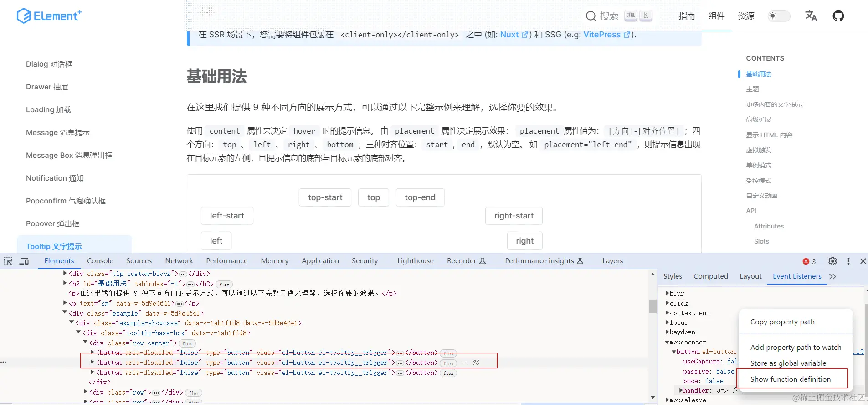Expand the blur event listener
868x405 pixels.
[668, 293]
